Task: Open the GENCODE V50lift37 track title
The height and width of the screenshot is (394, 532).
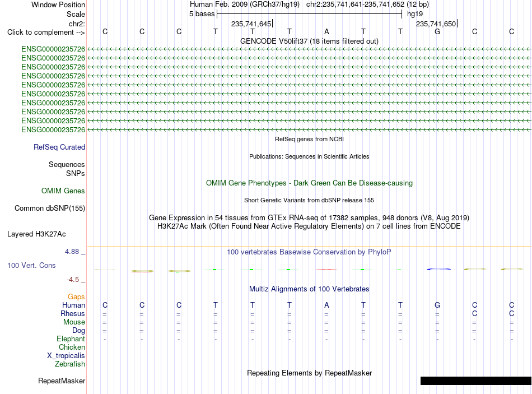Action: pos(309,41)
